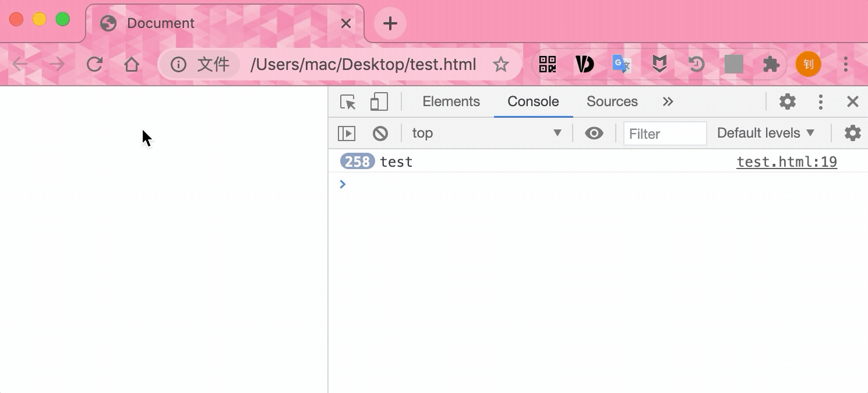
Task: Open the history clock extension icon
Action: coord(696,64)
